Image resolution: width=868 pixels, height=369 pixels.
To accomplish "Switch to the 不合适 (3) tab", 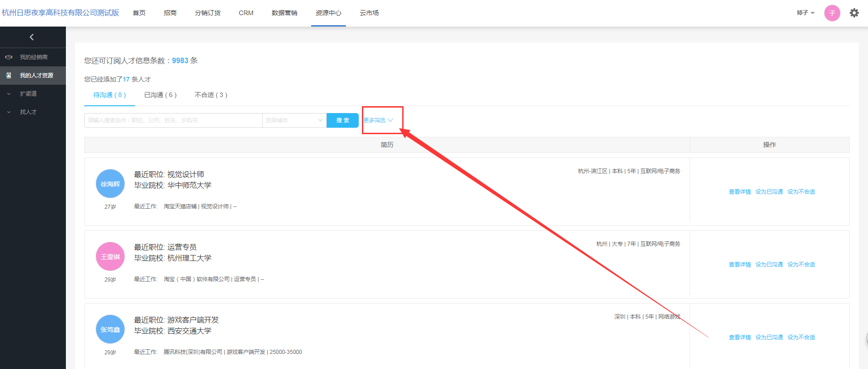I will tap(210, 95).
